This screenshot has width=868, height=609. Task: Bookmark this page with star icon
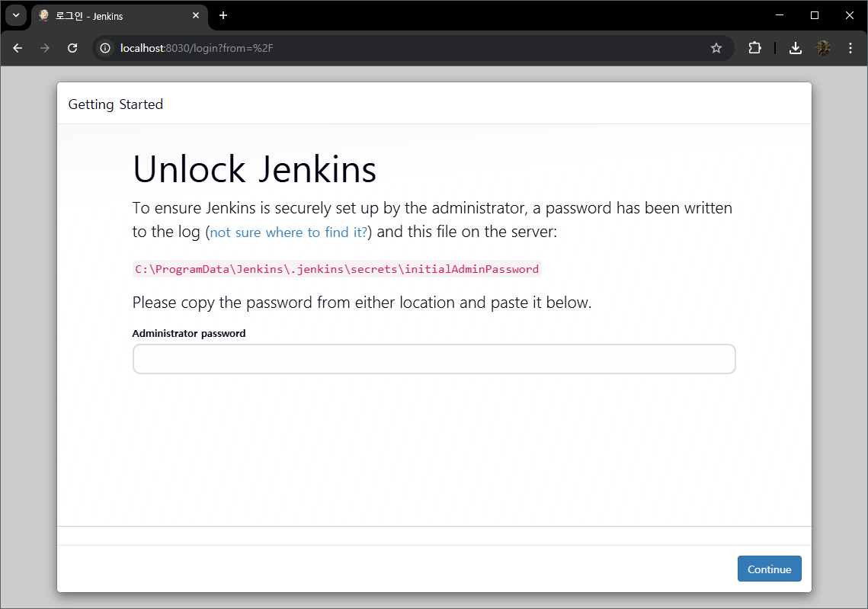(716, 48)
